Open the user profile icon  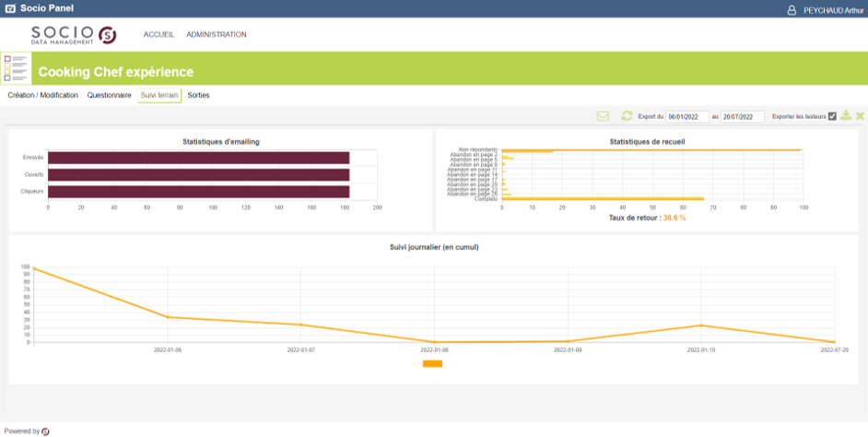tap(792, 10)
